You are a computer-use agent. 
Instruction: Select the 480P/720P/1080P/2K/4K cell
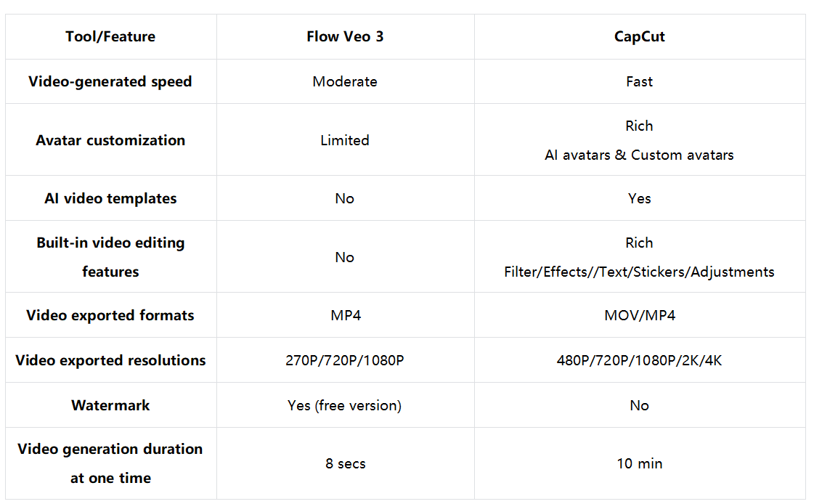click(x=640, y=360)
